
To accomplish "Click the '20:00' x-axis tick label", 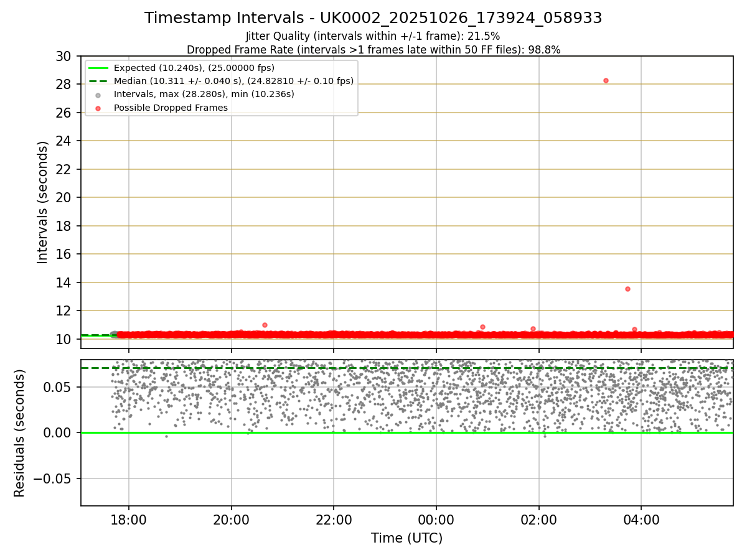I will coord(232,520).
